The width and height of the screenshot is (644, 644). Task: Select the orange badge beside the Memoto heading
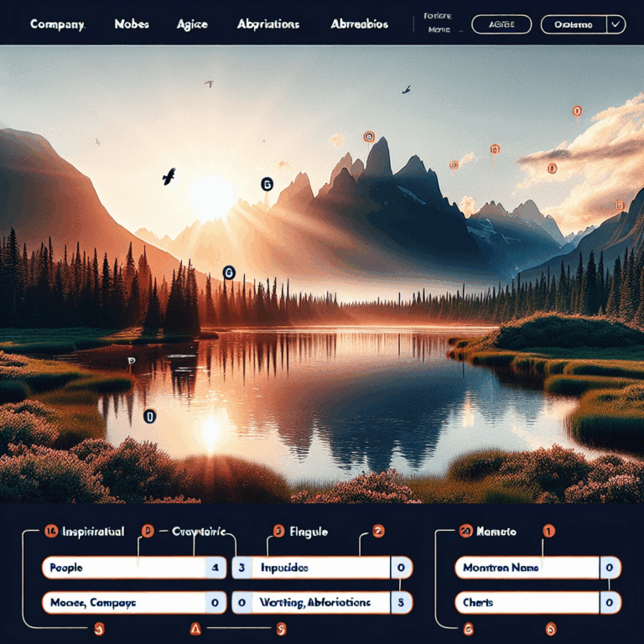coord(466,532)
